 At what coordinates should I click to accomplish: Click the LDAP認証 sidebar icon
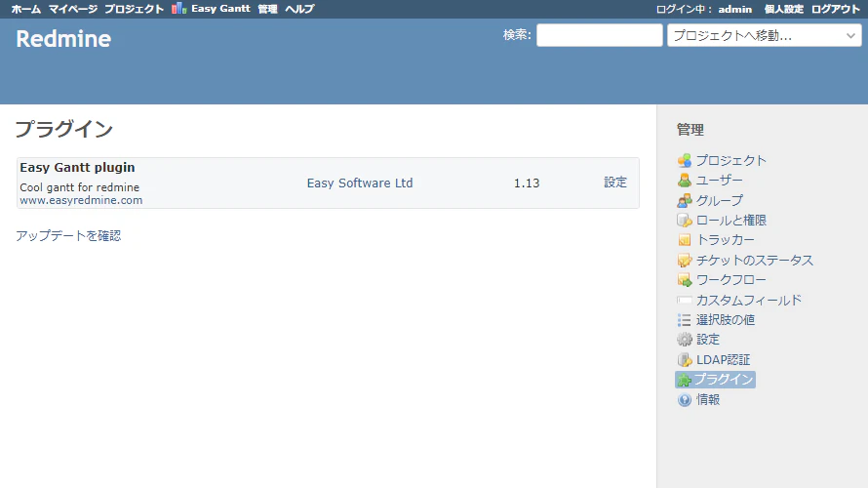tap(685, 360)
